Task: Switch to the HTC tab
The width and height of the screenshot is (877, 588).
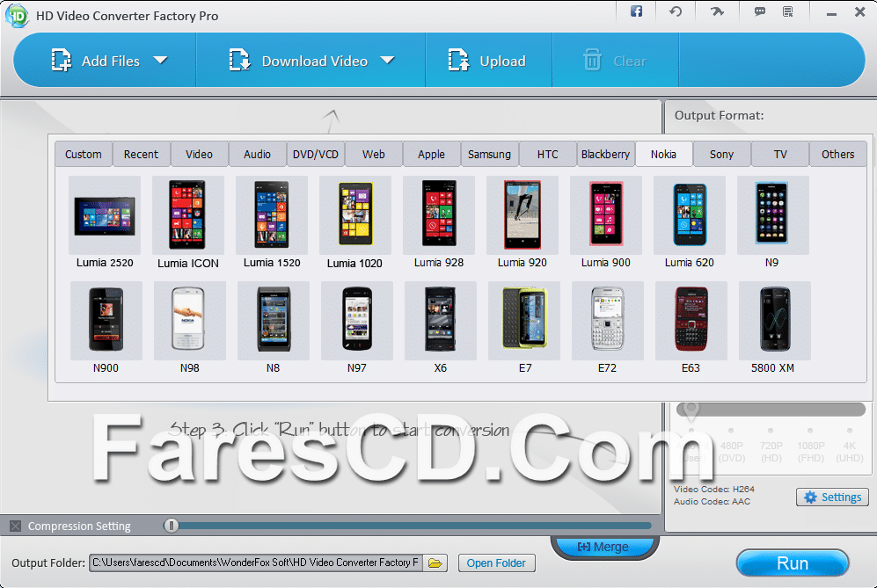Action: tap(547, 155)
